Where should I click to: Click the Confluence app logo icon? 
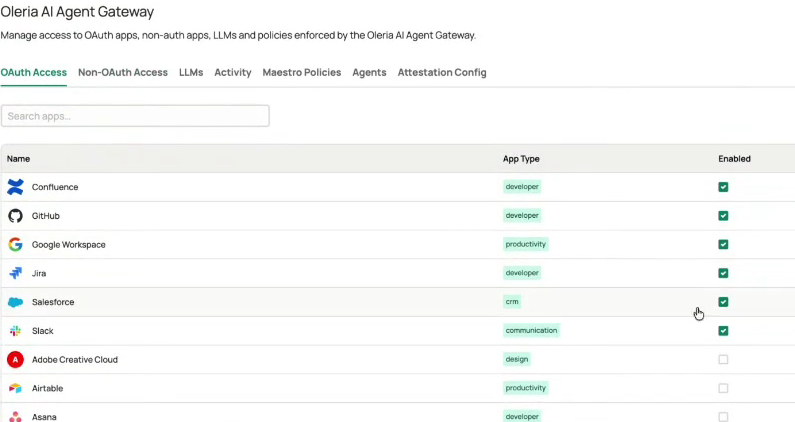tap(15, 187)
